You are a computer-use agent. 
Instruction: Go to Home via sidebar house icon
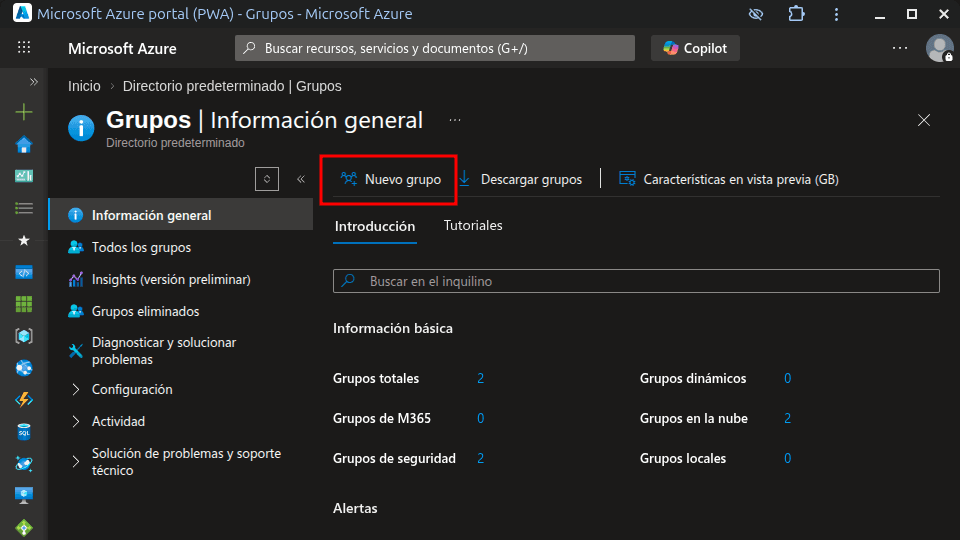(24, 145)
